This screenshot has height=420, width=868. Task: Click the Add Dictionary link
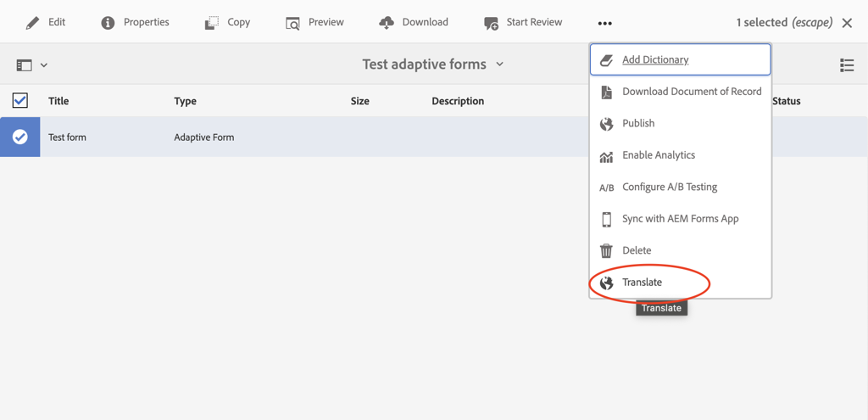pyautogui.click(x=655, y=59)
